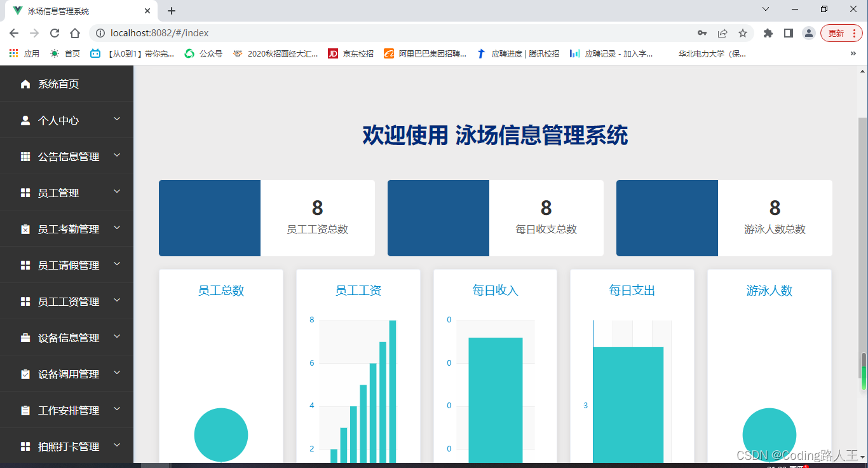Click the clipboard icon beside 员工考勤管理
The height and width of the screenshot is (468, 868).
[25, 229]
